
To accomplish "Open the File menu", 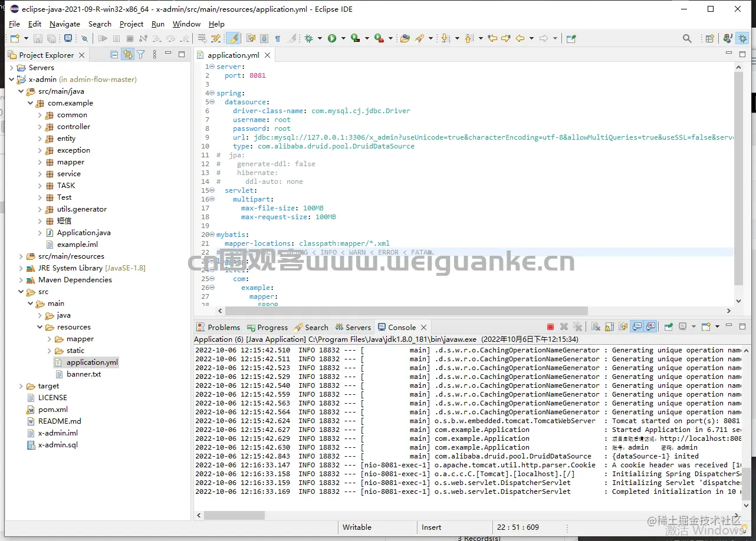I will click(14, 24).
